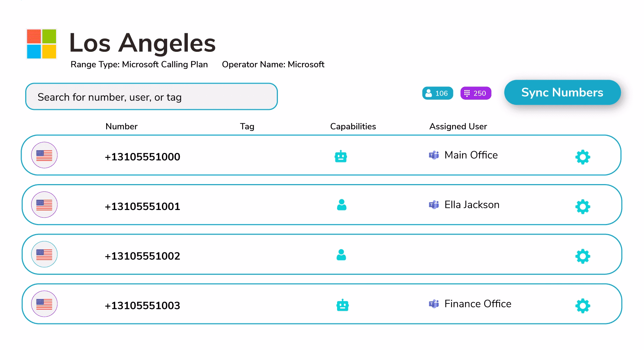Click inside the search field

[151, 97]
